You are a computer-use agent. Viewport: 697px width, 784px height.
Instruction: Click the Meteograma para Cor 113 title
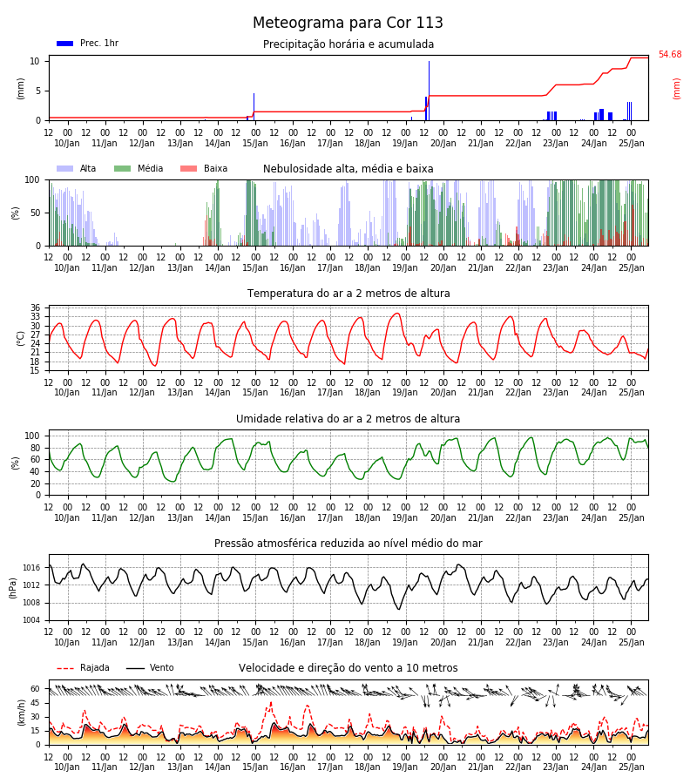[x=348, y=23]
